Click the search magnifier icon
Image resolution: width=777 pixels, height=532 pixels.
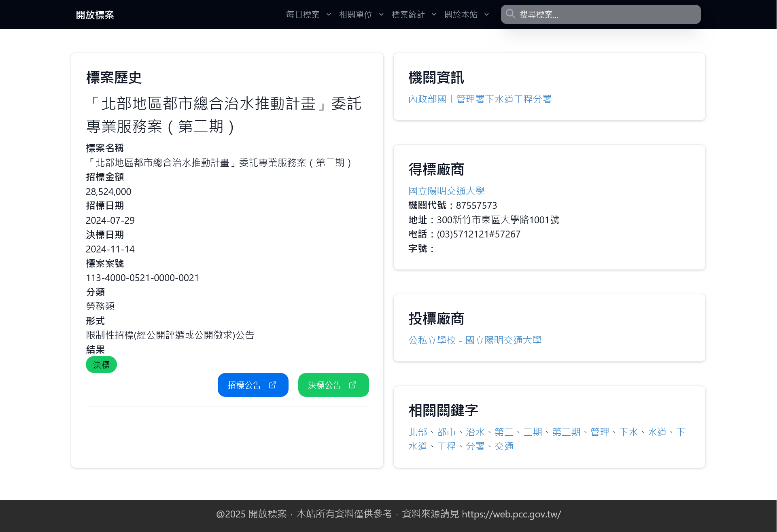pyautogui.click(x=510, y=14)
